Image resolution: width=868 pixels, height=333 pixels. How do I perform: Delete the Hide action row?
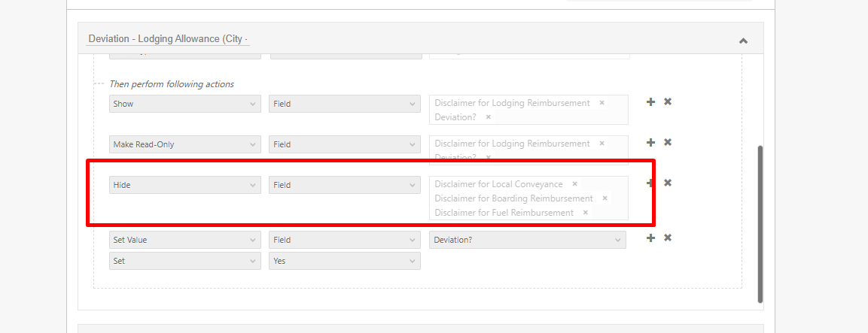(668, 183)
